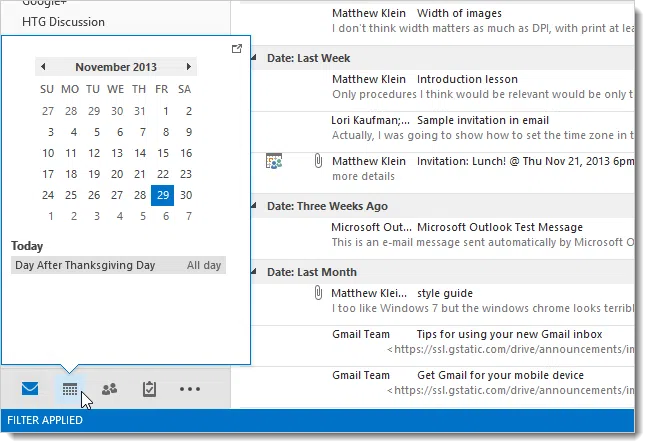The image size is (650, 448).
Task: Select November 29 in the calendar
Action: [162, 195]
